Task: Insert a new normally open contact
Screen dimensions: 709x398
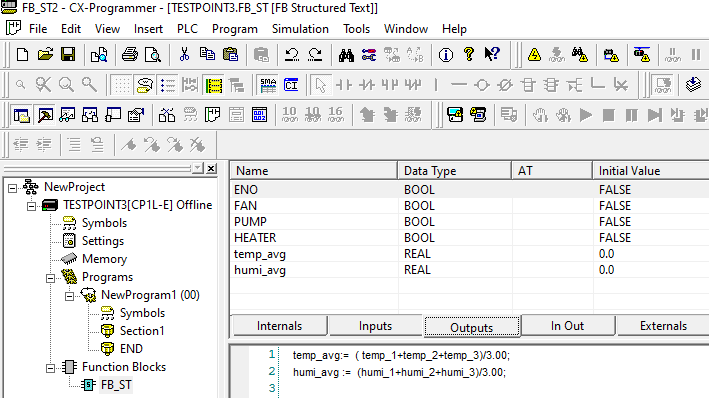Action: pos(344,85)
